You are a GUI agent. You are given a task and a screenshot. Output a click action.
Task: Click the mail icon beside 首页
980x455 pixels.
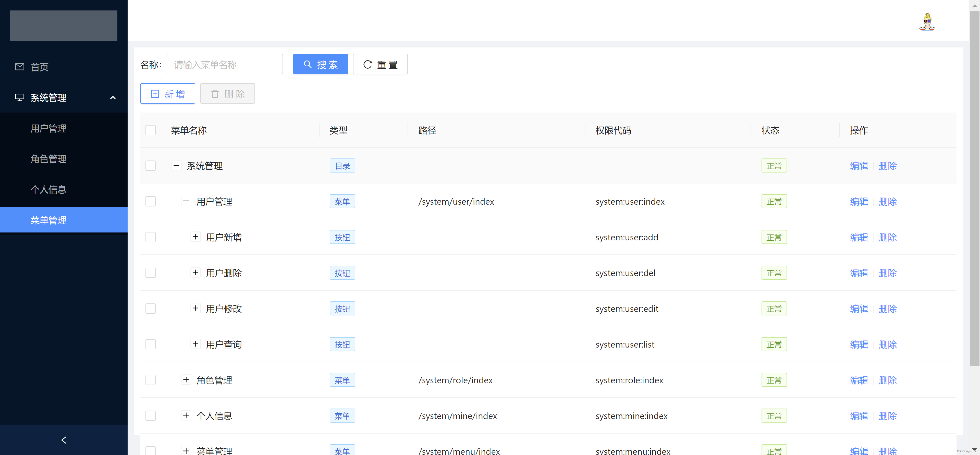click(20, 67)
